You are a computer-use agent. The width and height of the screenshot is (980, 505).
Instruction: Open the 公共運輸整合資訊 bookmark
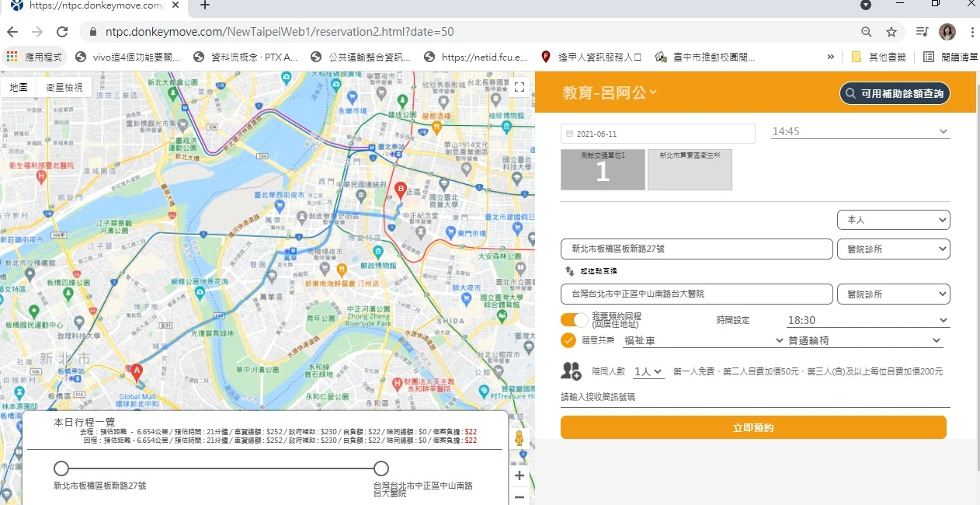click(360, 57)
